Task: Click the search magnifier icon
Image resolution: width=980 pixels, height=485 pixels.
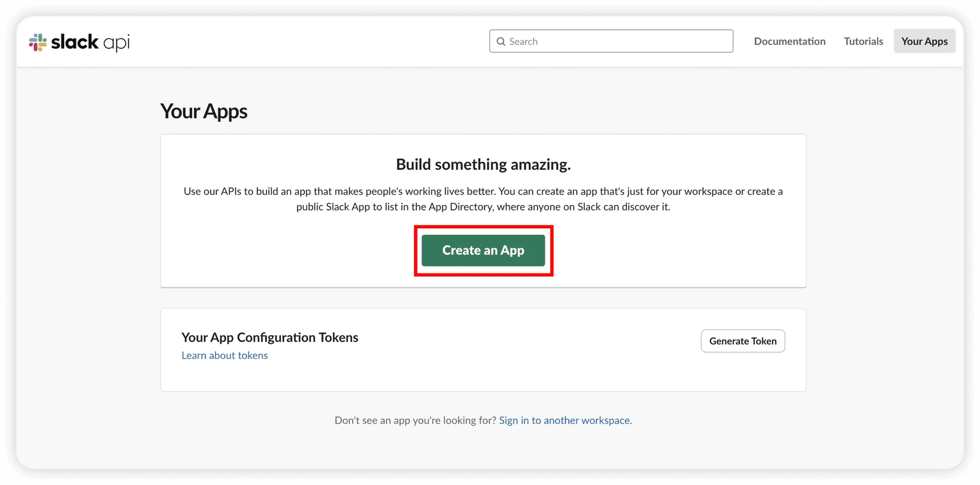Action: click(501, 41)
